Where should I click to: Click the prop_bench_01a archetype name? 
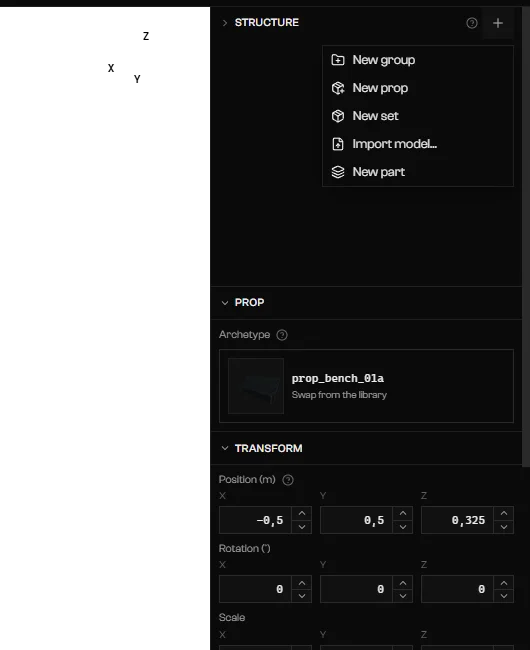click(338, 378)
